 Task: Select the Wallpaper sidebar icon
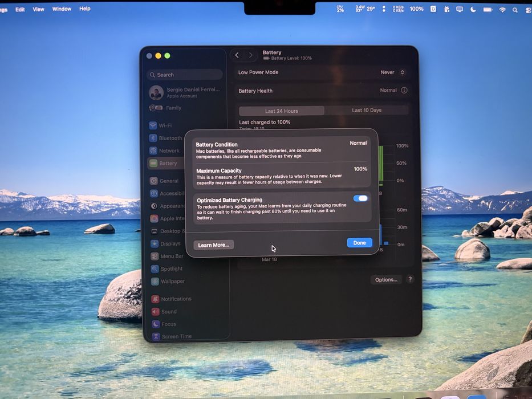[155, 281]
